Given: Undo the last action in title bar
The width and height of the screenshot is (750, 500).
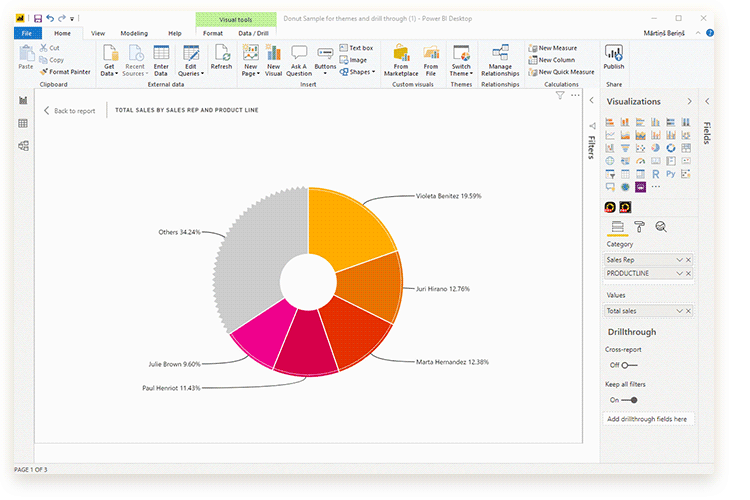Looking at the screenshot, I should (x=50, y=19).
